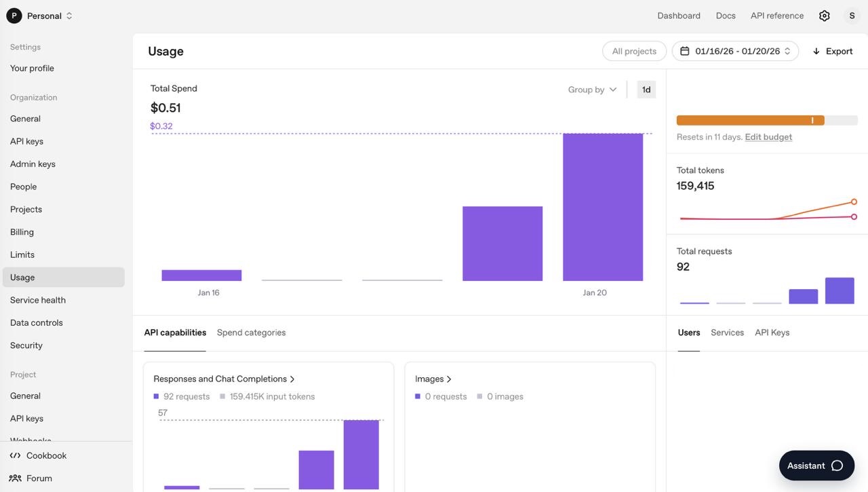This screenshot has width=868, height=492.
Task: Switch to Spend categories tab
Action: [251, 333]
